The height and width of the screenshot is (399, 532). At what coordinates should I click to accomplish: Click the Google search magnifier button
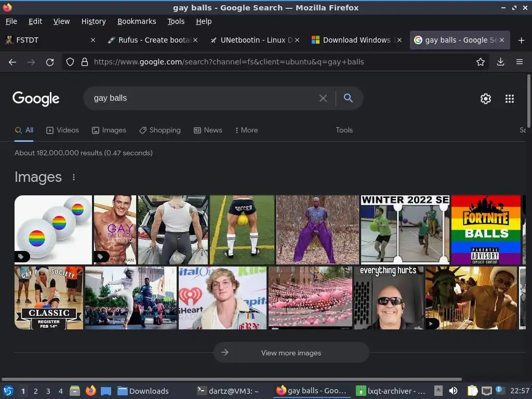pos(348,98)
